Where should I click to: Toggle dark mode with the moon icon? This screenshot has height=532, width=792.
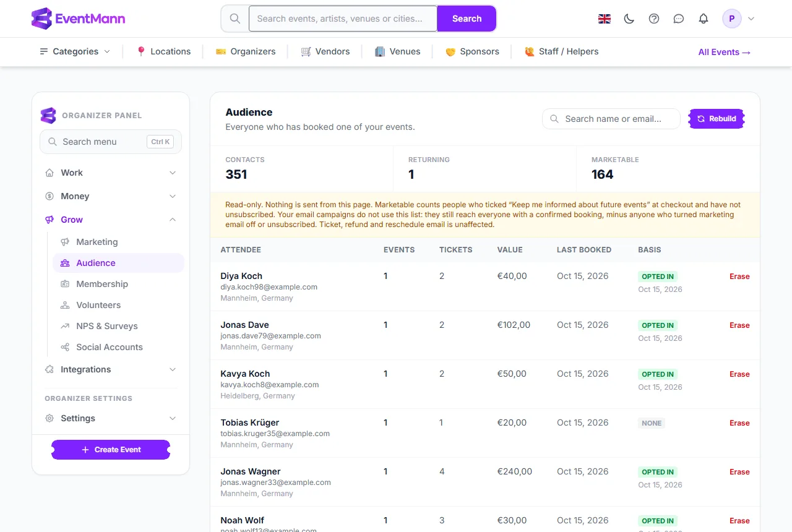click(629, 19)
